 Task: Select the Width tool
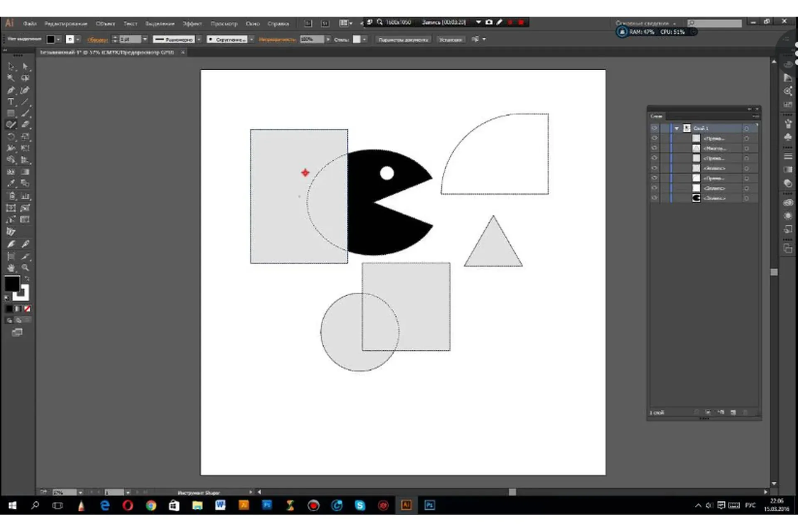tap(11, 148)
